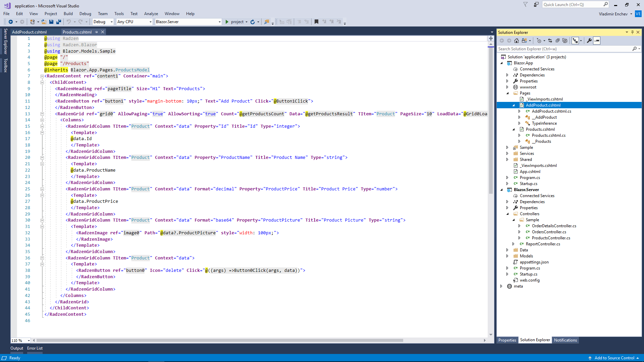Toggle the Show All Files button
The width and height of the screenshot is (644, 362).
point(565,41)
